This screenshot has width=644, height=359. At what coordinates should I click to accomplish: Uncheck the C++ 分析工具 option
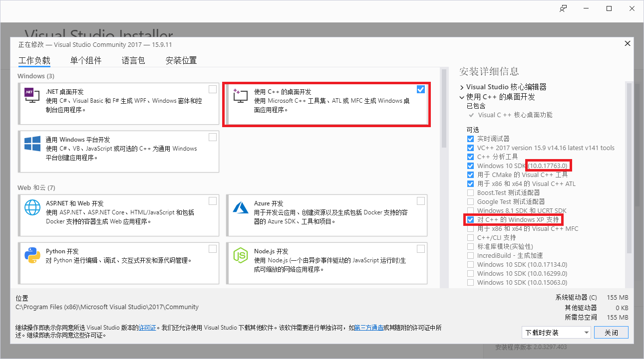point(470,157)
